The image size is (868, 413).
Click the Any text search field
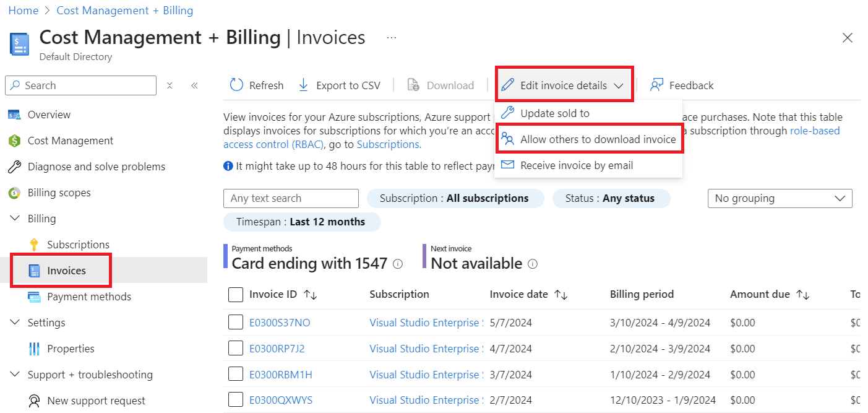pos(291,198)
